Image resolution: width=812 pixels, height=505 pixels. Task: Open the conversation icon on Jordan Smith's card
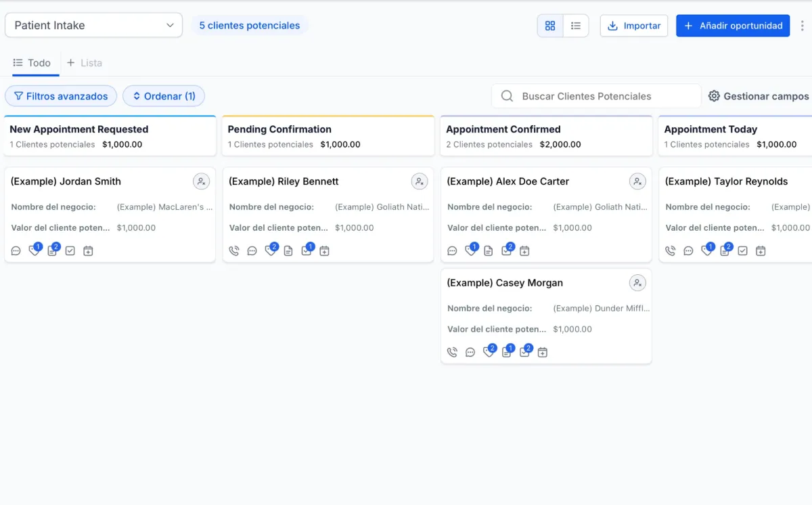(x=16, y=251)
